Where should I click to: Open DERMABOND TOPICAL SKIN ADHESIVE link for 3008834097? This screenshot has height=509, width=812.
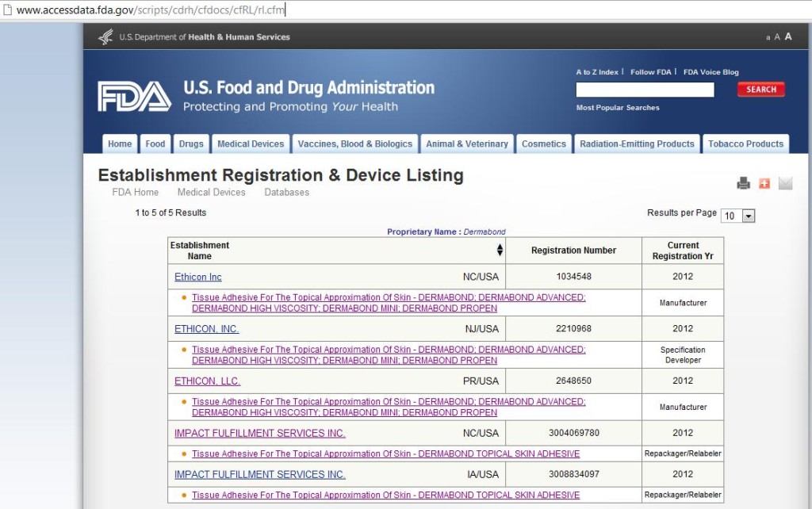(386, 495)
